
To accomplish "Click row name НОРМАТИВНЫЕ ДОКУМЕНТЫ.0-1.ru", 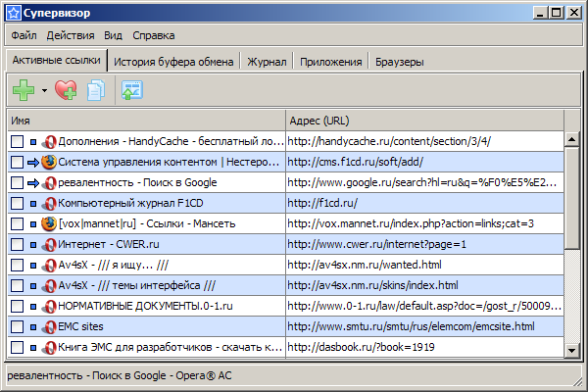I will pyautogui.click(x=145, y=307).
